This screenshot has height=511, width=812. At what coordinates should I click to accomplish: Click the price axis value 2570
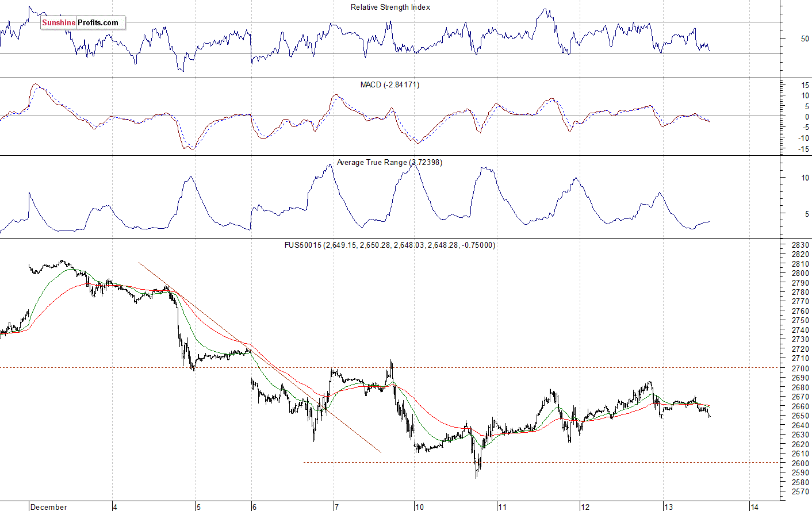(800, 492)
